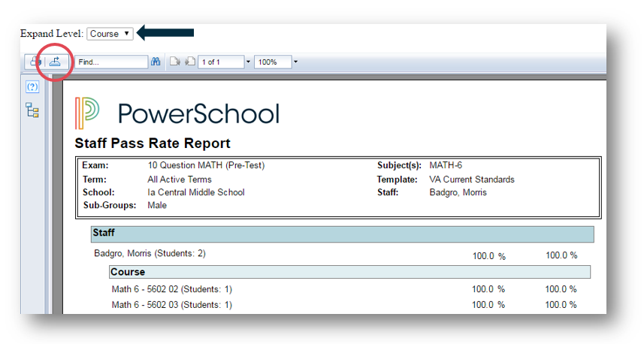The width and height of the screenshot is (644, 344).
Task: Open the zoom level dropdown arrow
Action: (295, 62)
